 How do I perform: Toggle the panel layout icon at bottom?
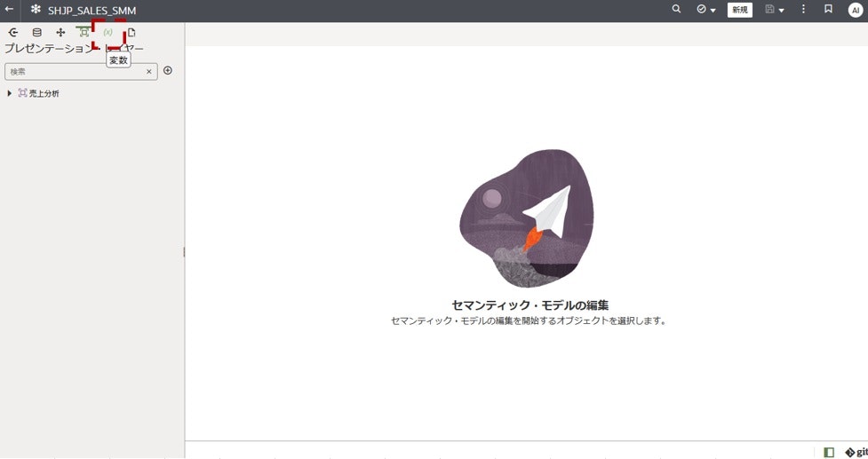(829, 453)
